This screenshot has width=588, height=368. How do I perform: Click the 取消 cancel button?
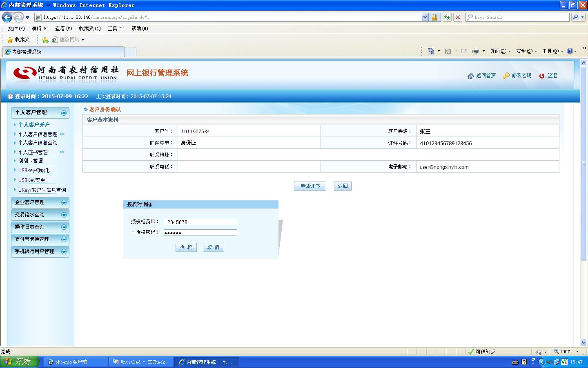click(214, 247)
